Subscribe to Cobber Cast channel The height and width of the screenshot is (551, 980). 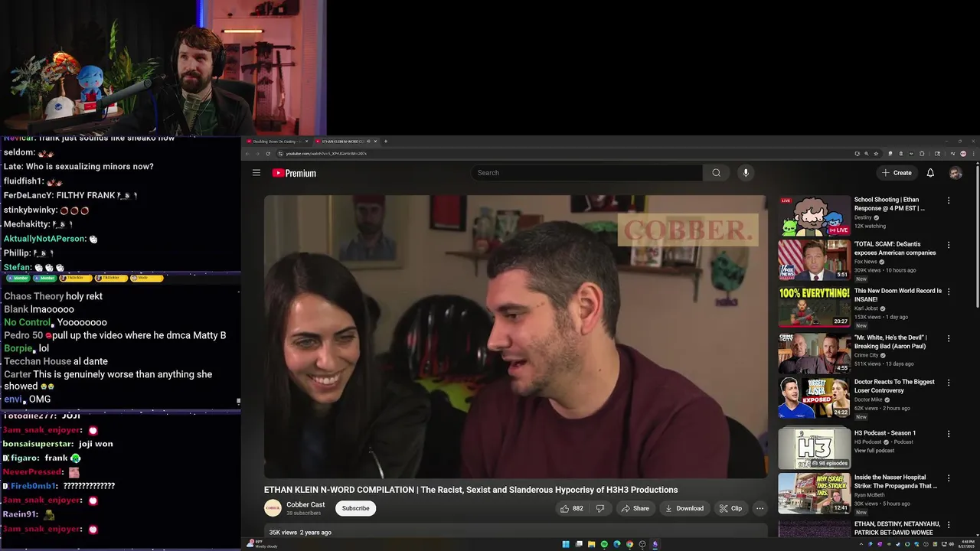coord(355,508)
